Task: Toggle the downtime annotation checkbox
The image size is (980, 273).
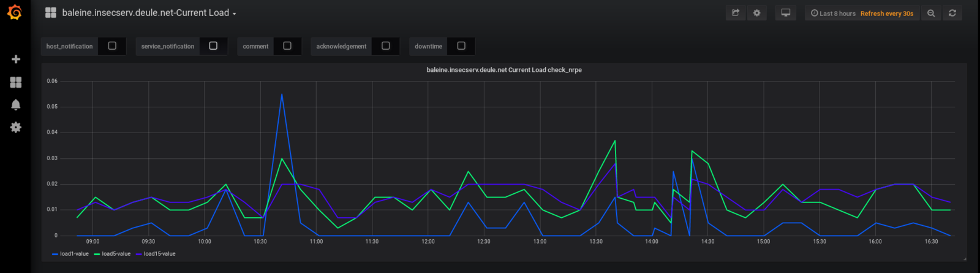Action: coord(461,46)
